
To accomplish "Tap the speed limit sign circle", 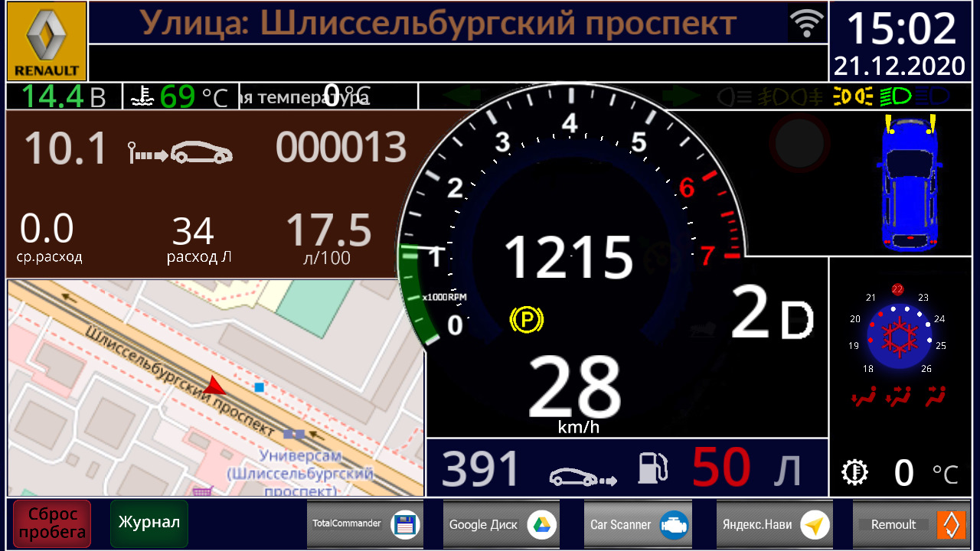I will pos(799,142).
